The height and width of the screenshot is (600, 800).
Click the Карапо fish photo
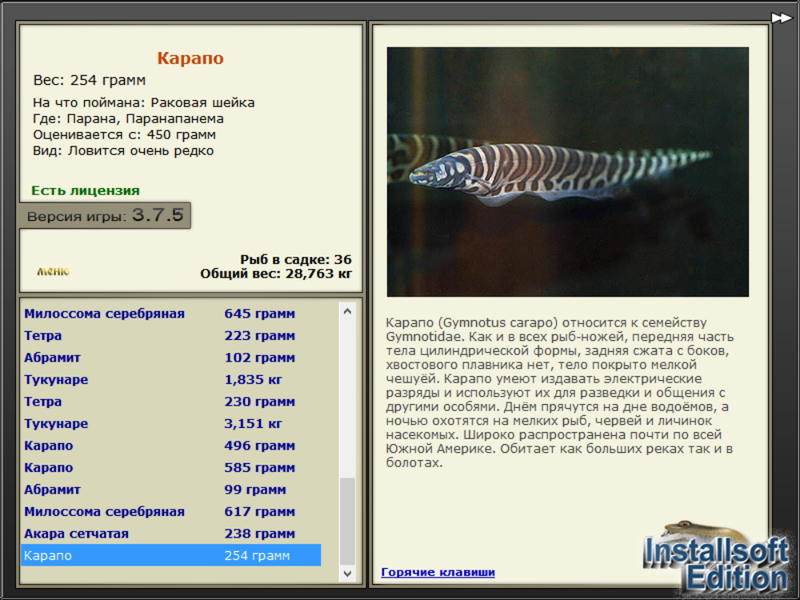(567, 171)
